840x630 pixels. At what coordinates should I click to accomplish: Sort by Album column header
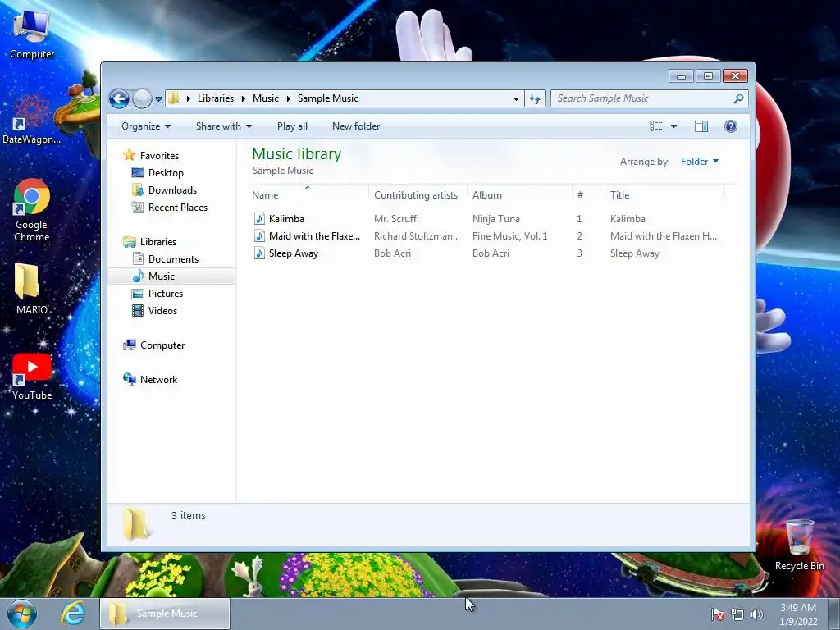519,195
